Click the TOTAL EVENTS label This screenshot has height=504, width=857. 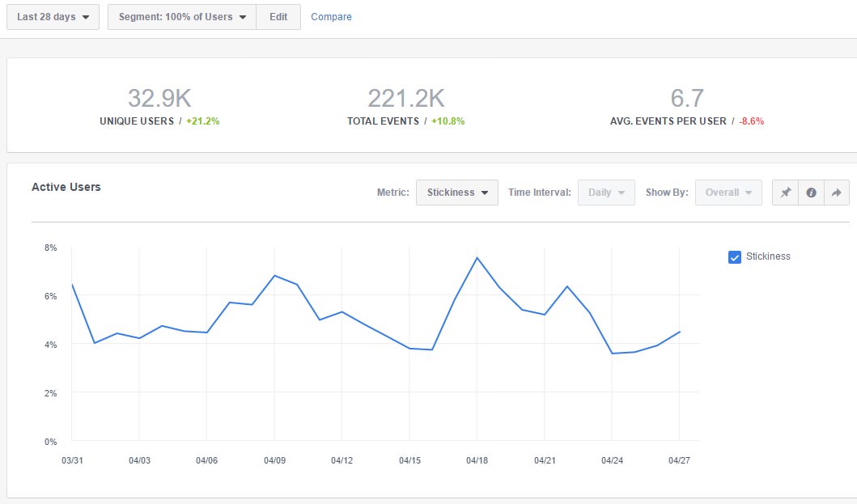383,121
